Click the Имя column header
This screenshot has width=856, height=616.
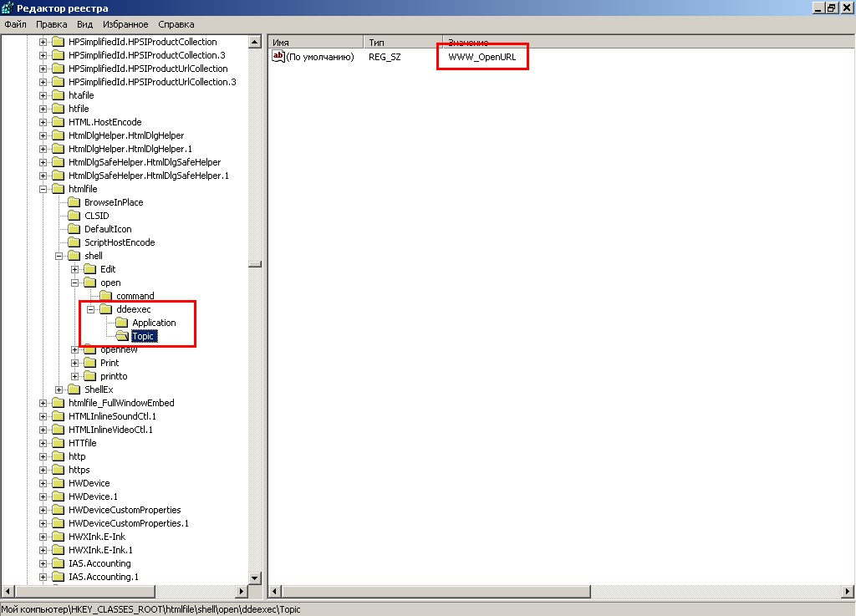click(x=315, y=42)
